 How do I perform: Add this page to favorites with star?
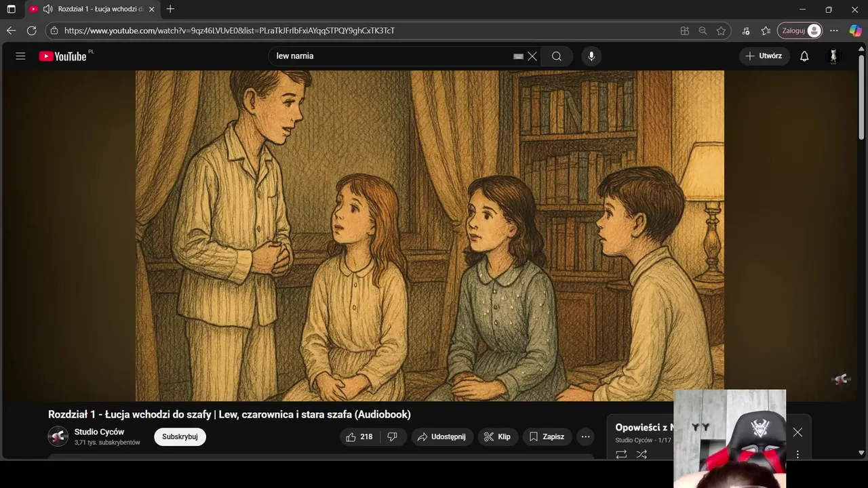721,30
